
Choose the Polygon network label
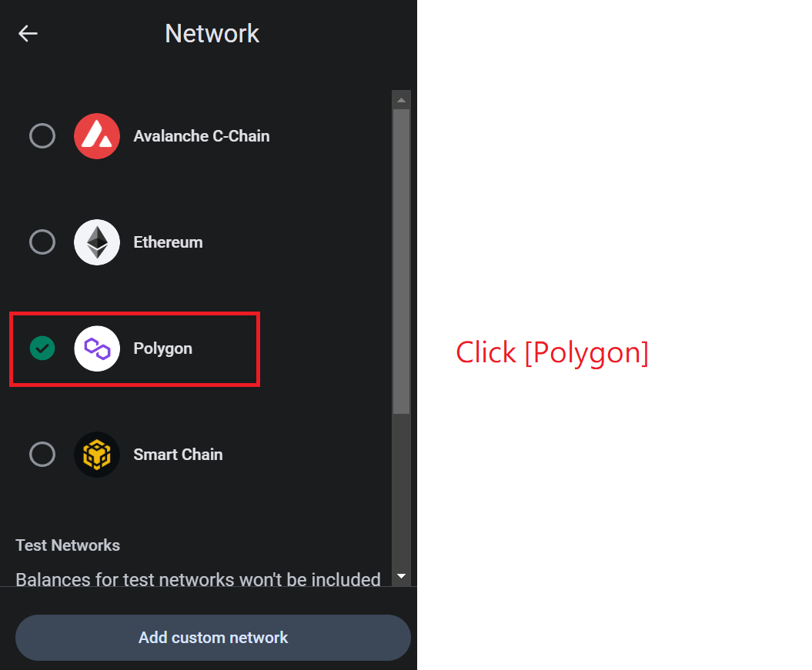(162, 348)
